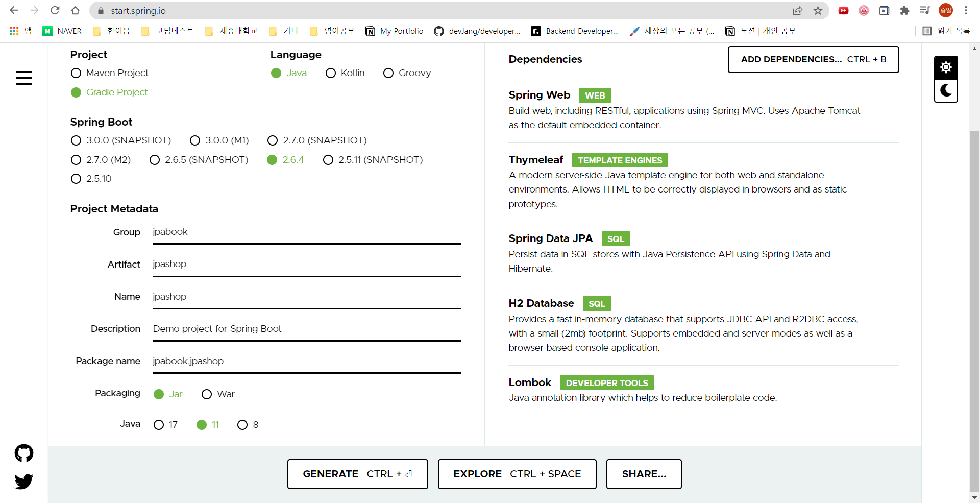Choose Spring Boot 2.5.10

point(91,179)
